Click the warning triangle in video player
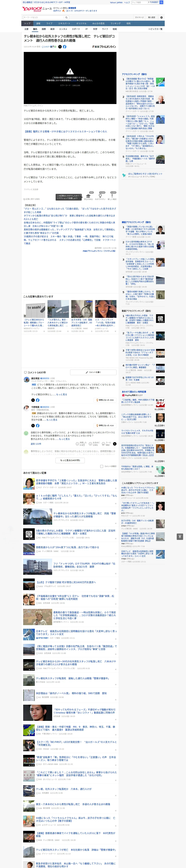This screenshot has width=186, height=868. click(x=70, y=71)
